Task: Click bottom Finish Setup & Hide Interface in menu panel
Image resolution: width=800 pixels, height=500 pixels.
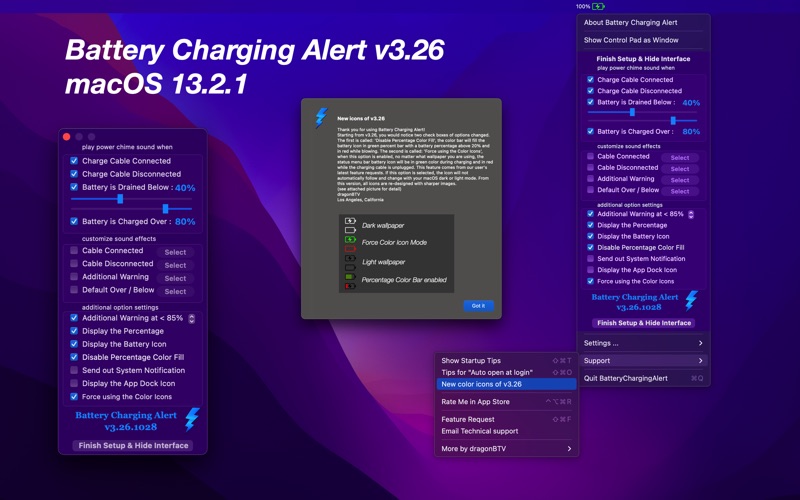Action: click(x=644, y=323)
